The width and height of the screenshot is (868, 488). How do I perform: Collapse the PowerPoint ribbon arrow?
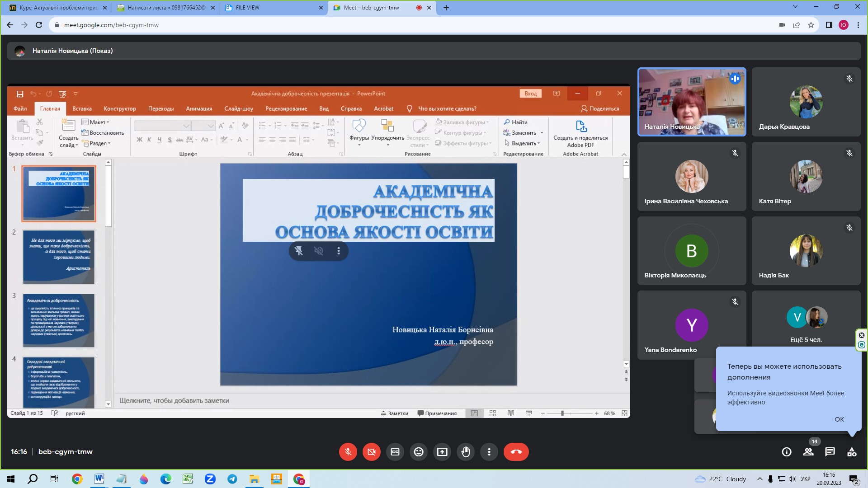click(x=624, y=154)
